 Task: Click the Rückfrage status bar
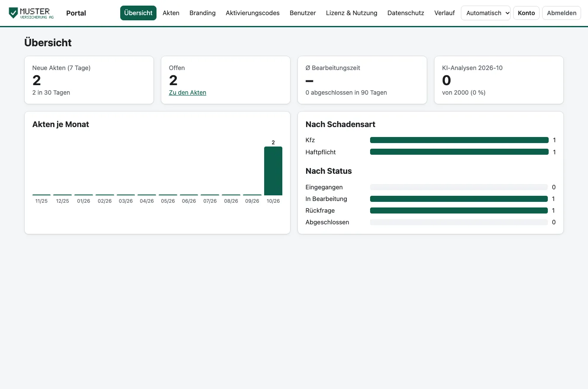(x=459, y=210)
